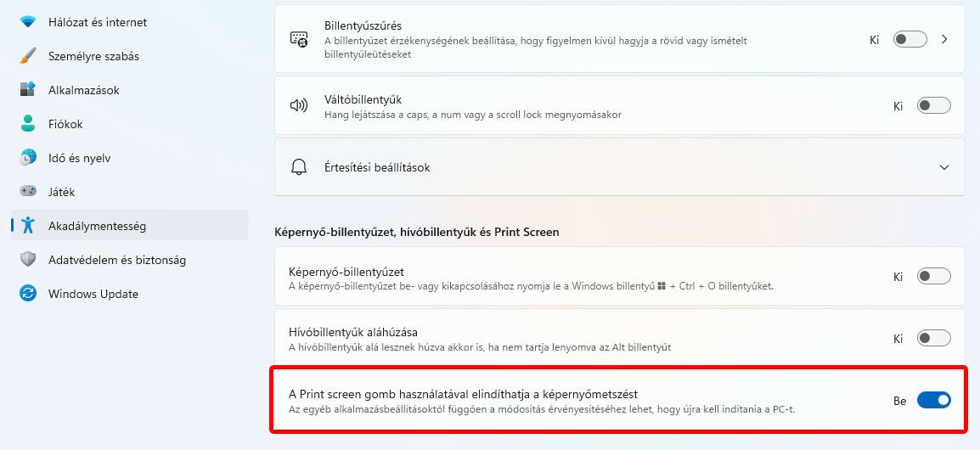
Task: Click the Értesítési beállítások bell icon
Action: tap(299, 167)
